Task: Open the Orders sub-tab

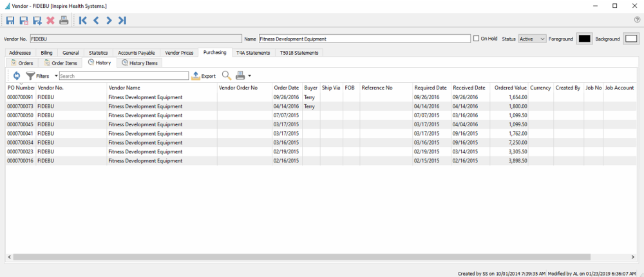Action: pyautogui.click(x=22, y=63)
